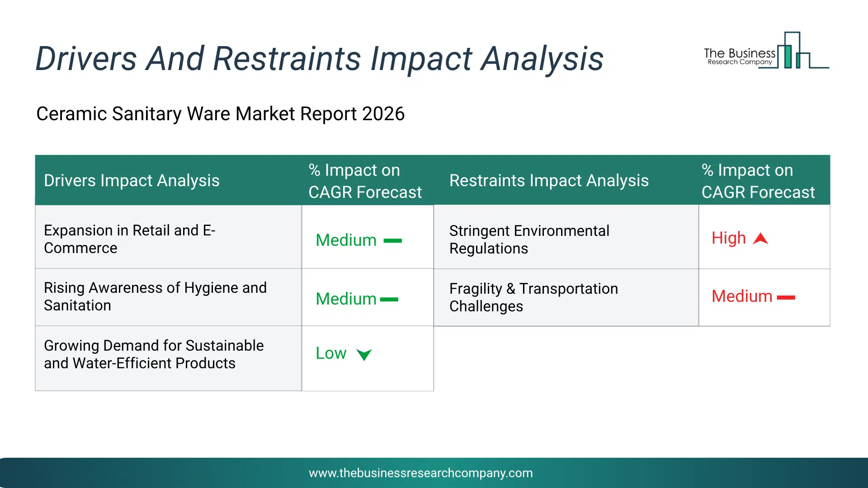Click red Medium text in Fragility row
The image size is (868, 488).
tap(742, 296)
